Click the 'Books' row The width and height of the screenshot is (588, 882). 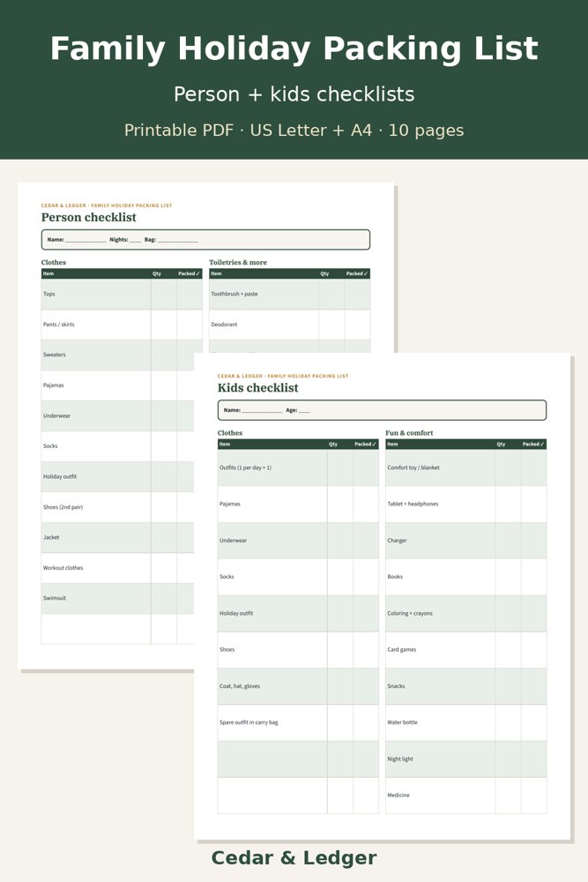click(x=466, y=577)
